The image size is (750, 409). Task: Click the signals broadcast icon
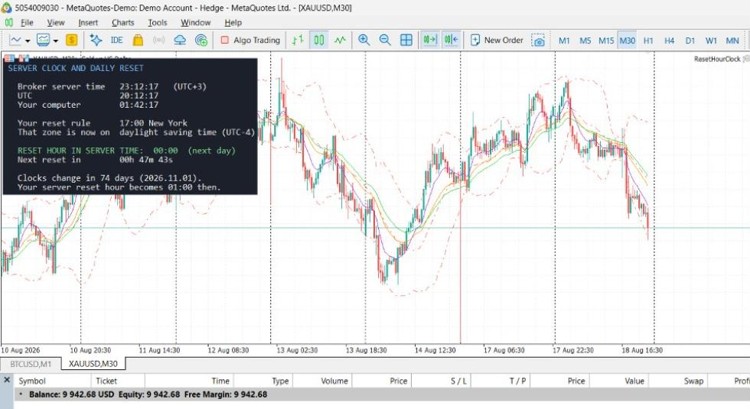click(159, 40)
